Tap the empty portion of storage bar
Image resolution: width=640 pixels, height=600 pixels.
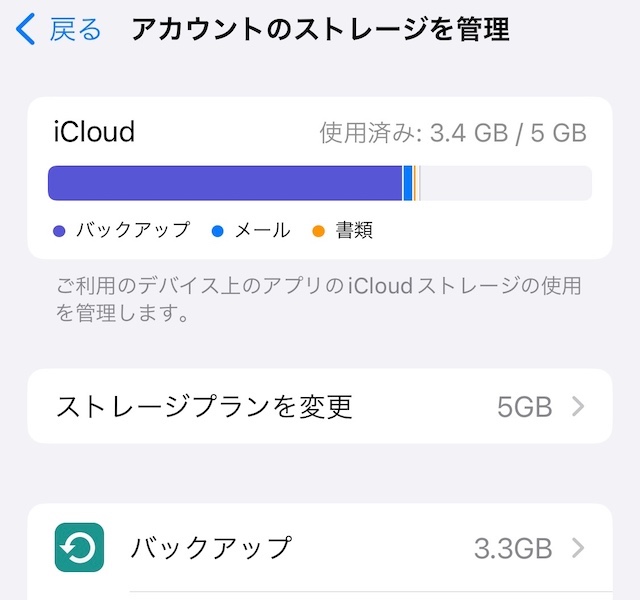(505, 184)
